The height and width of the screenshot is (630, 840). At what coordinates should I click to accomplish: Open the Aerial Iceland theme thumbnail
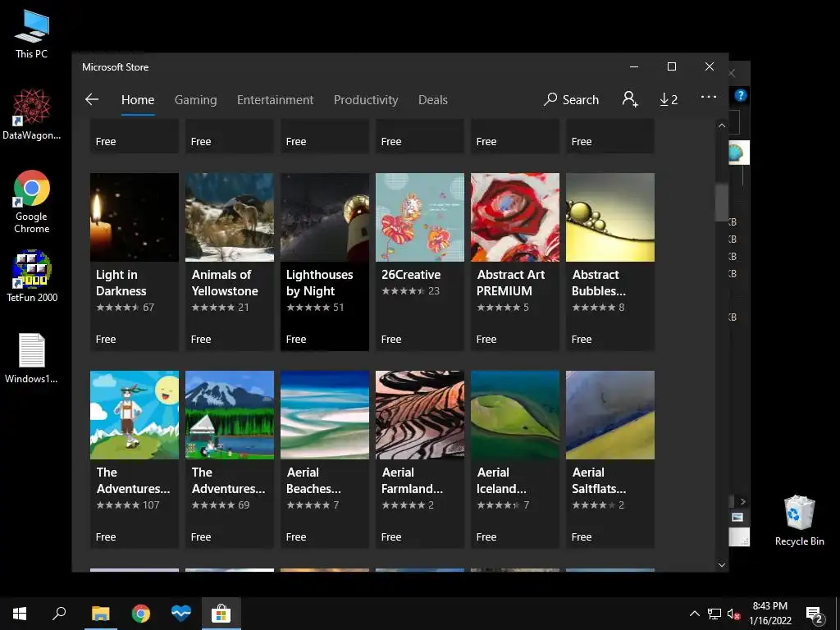(x=515, y=414)
